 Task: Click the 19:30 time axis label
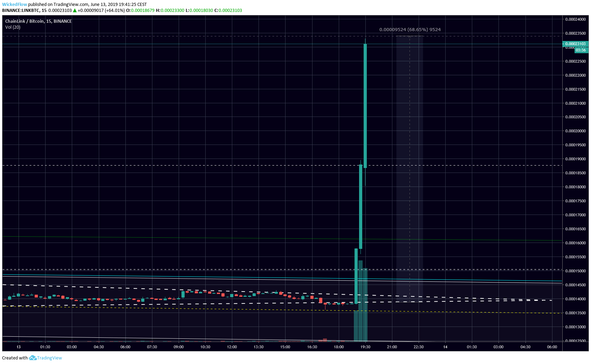[x=365, y=347]
